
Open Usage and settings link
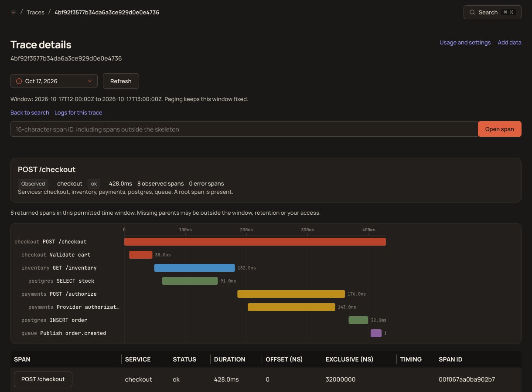click(x=465, y=42)
